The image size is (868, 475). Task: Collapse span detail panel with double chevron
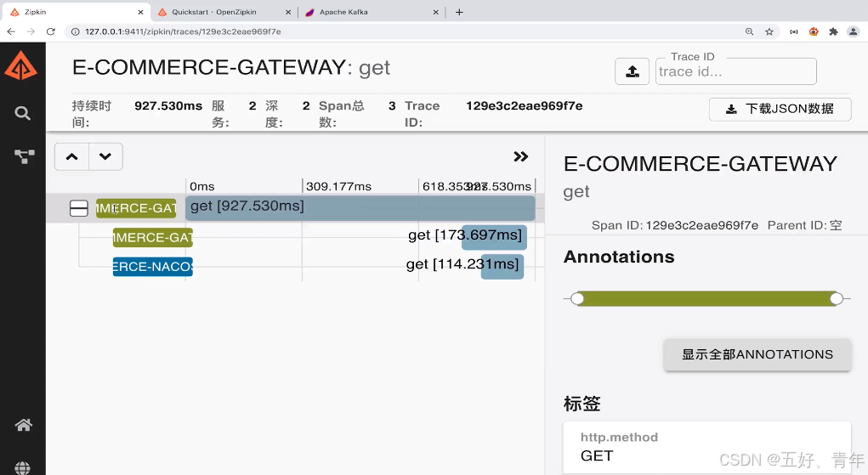(520, 156)
